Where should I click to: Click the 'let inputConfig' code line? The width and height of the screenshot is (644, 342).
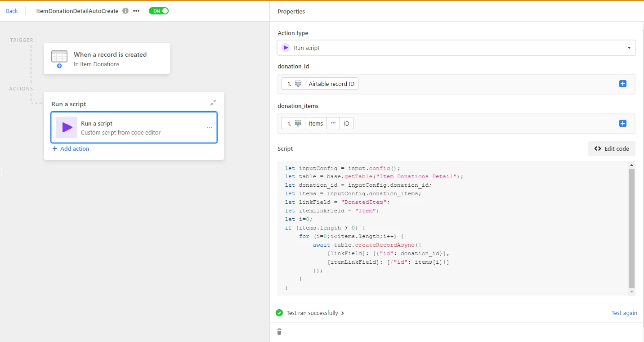click(342, 168)
